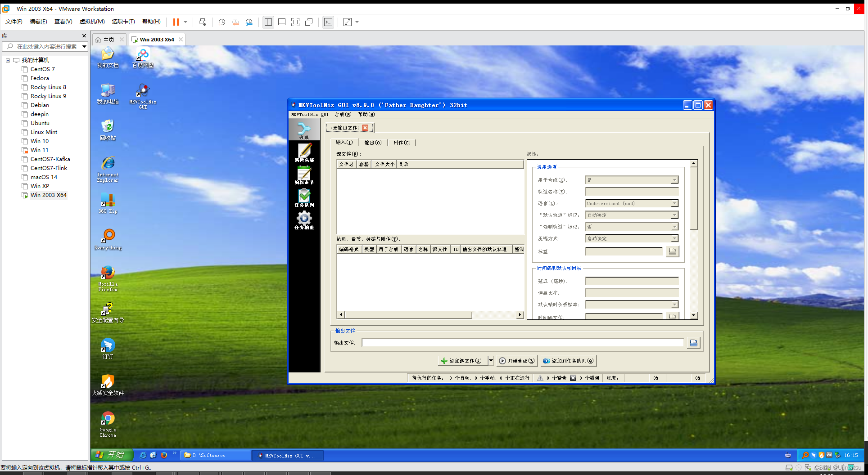Switch to the 输出(O) tab

click(373, 143)
